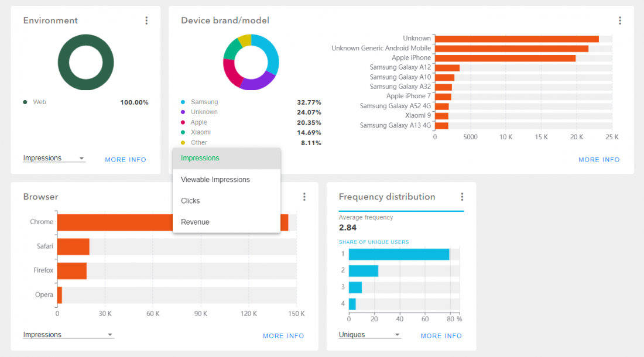
Task: Open the Uniques dropdown on Frequency distribution
Action: (369, 334)
